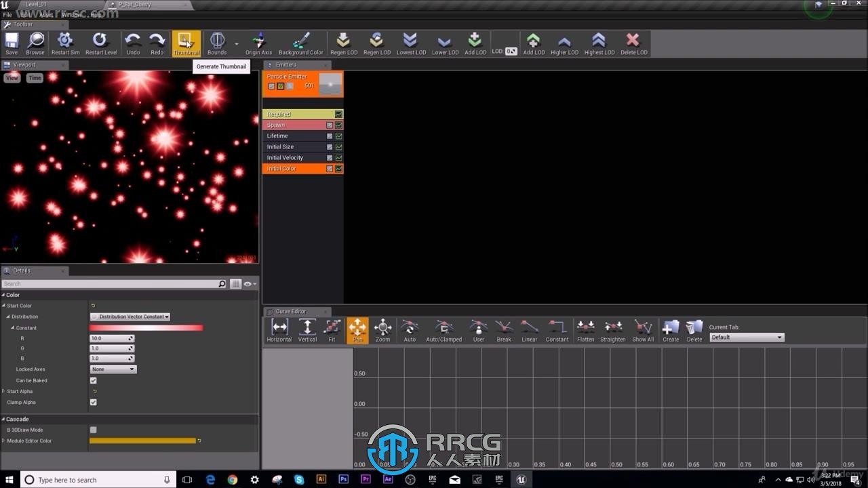Toggle the Lifetime module enabled checkbox
Screen dimensions: 868x488
tap(330, 136)
